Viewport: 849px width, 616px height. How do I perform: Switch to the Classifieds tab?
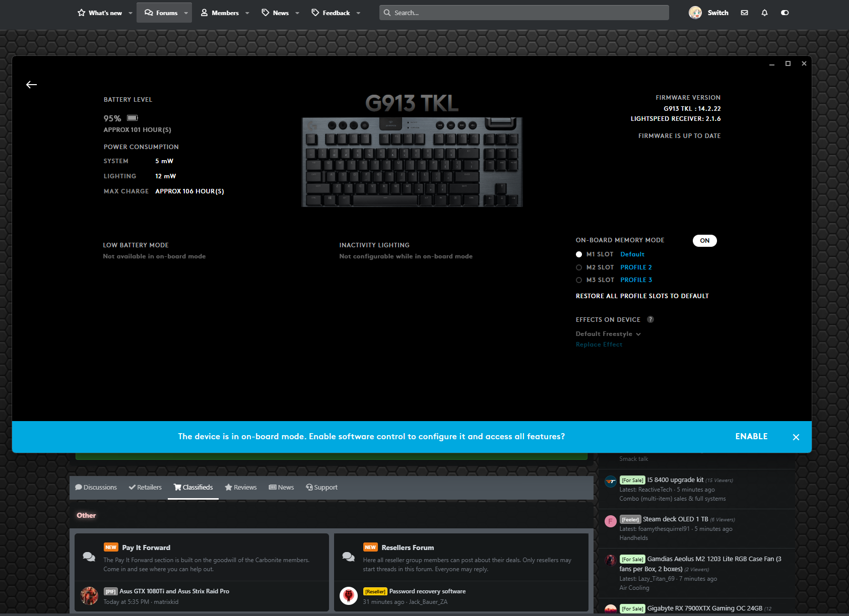click(x=193, y=488)
